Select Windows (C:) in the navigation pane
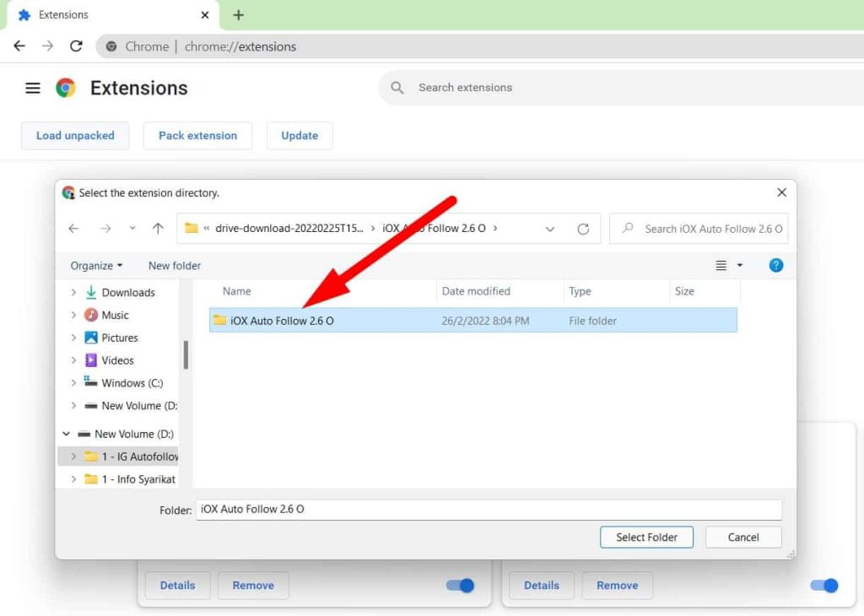The height and width of the screenshot is (616, 864). pyautogui.click(x=123, y=383)
